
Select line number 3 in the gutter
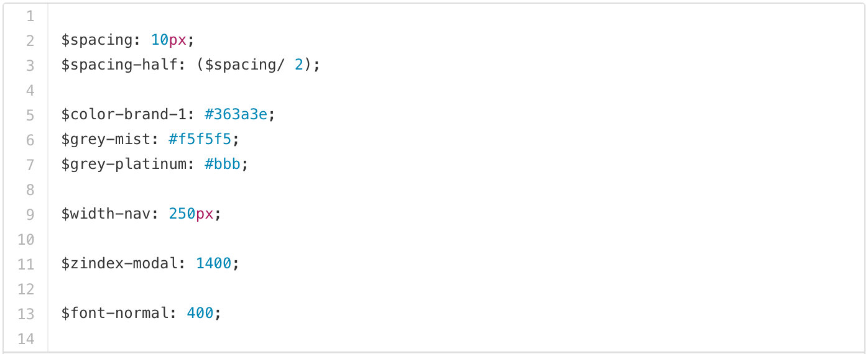pos(30,65)
